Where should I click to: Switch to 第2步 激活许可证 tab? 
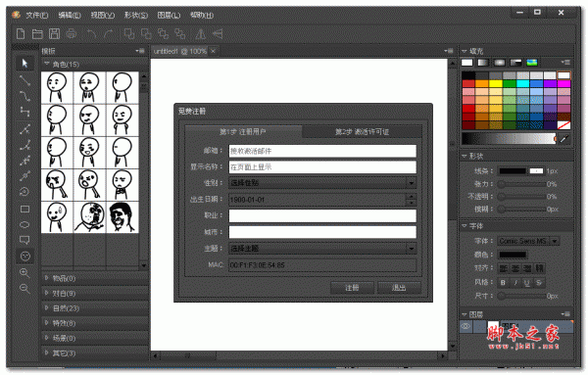click(362, 132)
